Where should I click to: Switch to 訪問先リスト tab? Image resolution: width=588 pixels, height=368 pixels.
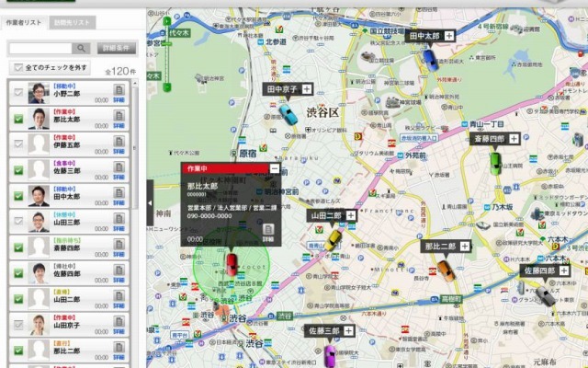pos(73,22)
